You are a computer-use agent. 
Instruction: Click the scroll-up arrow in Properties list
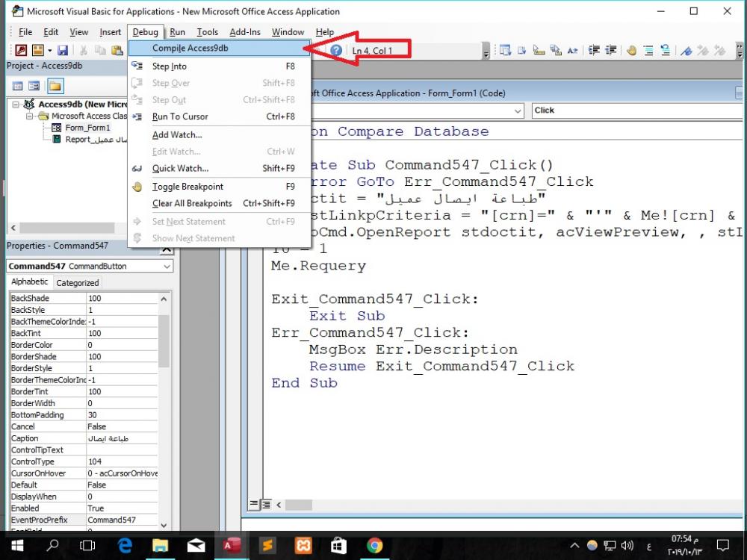(x=164, y=299)
